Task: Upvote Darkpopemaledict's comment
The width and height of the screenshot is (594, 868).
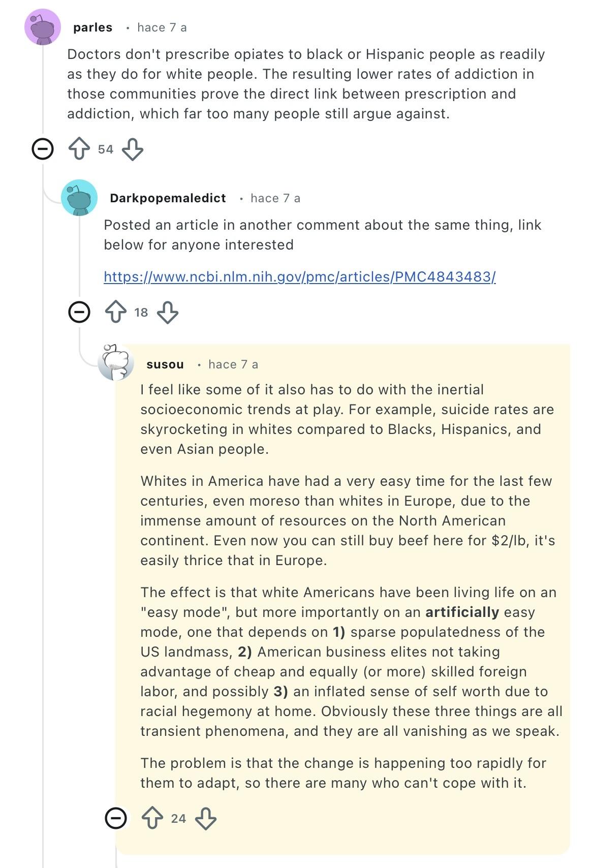Action: coord(115,312)
